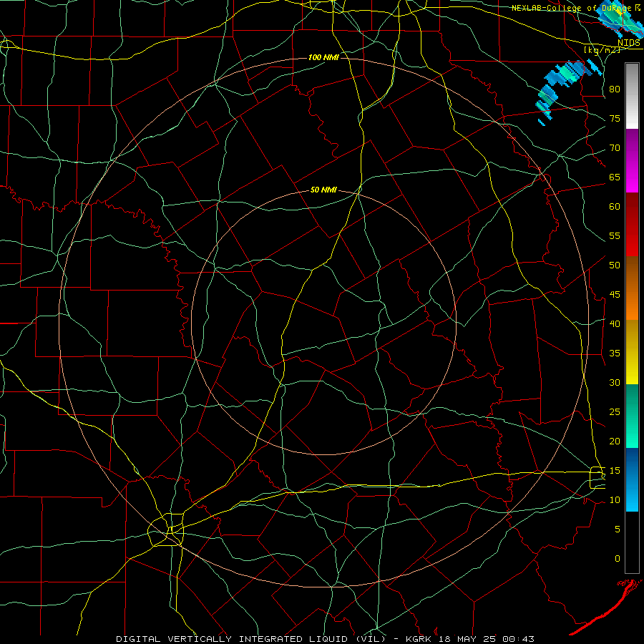
Task: Click the 5 value on the VIL scale
Action: tap(618, 530)
